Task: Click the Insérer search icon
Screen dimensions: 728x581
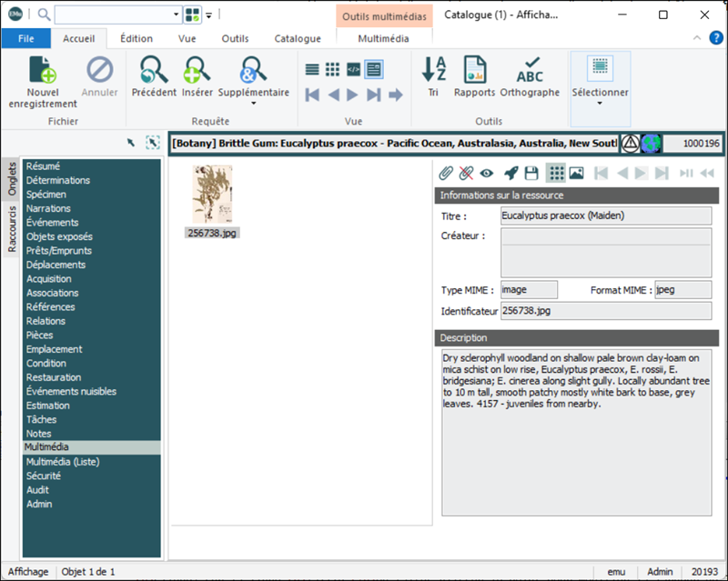Action: 197,70
